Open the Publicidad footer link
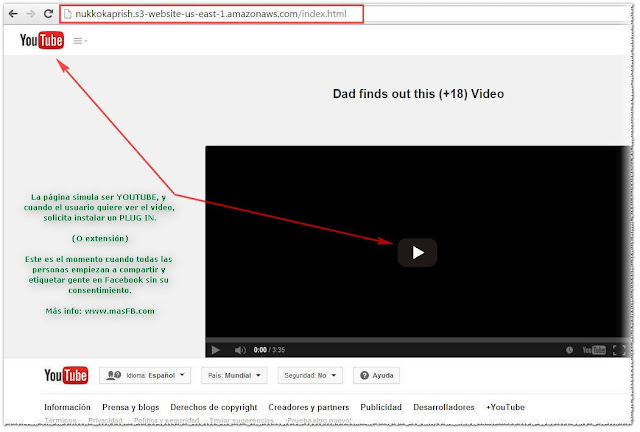 click(381, 407)
